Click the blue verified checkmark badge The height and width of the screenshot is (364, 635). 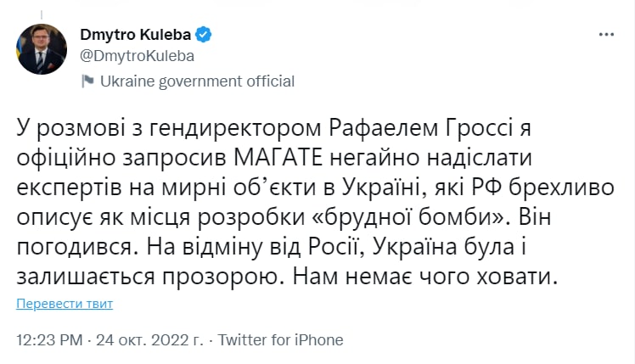point(204,35)
